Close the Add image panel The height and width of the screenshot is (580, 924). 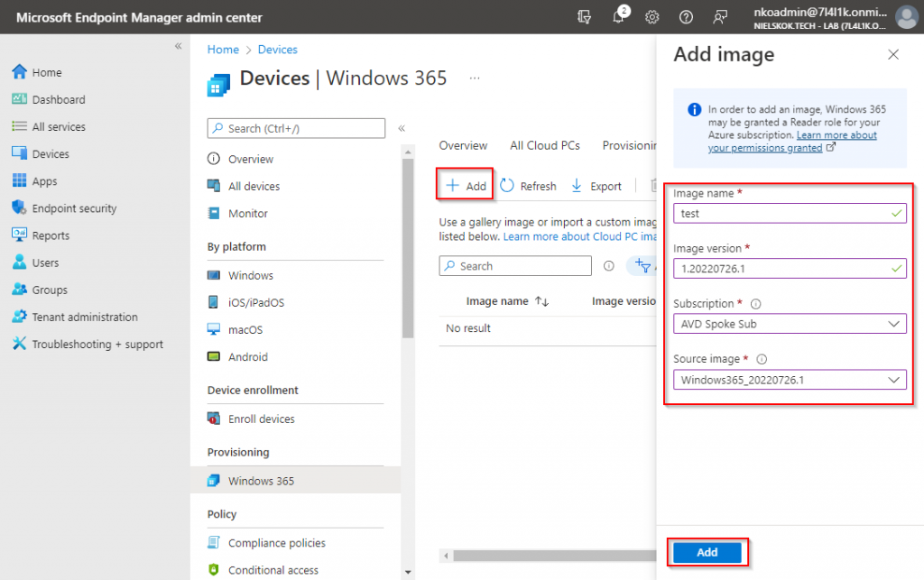893,55
